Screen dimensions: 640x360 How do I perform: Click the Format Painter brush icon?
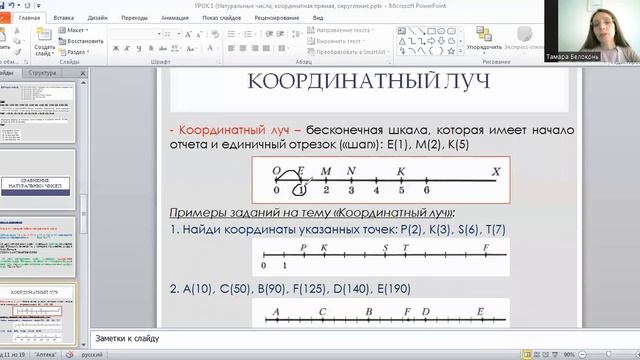tap(17, 51)
